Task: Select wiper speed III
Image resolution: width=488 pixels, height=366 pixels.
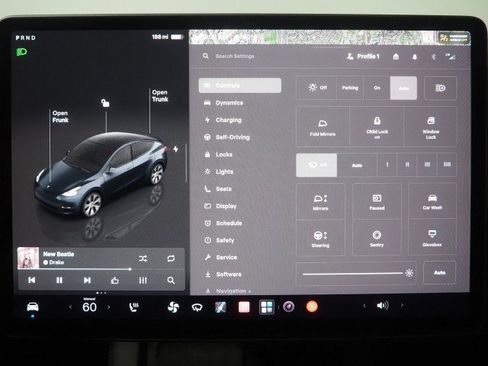Action: (427, 165)
